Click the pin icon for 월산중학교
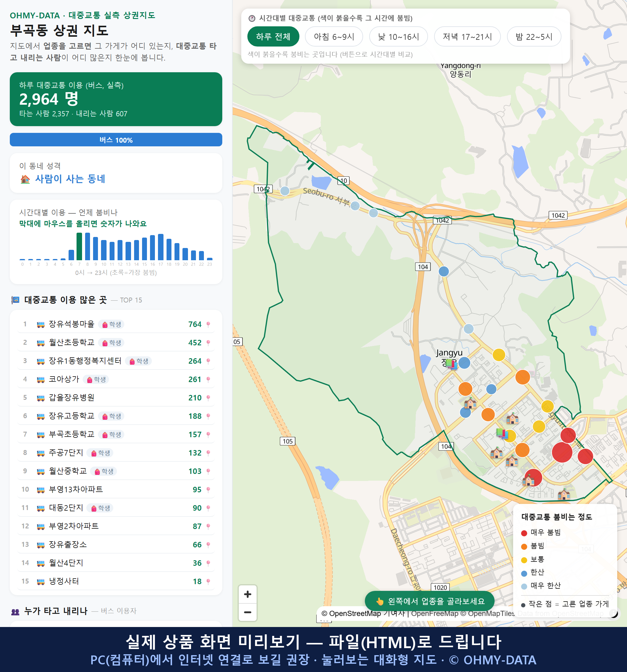 coord(208,471)
